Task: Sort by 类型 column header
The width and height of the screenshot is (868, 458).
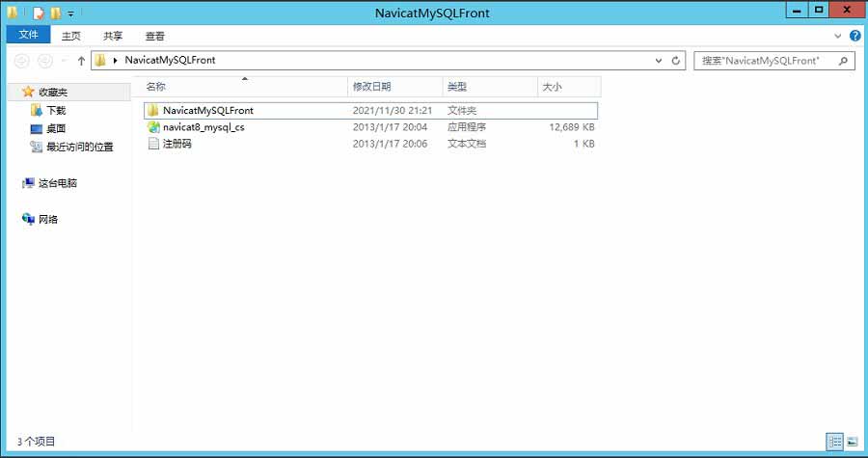Action: (x=490, y=87)
